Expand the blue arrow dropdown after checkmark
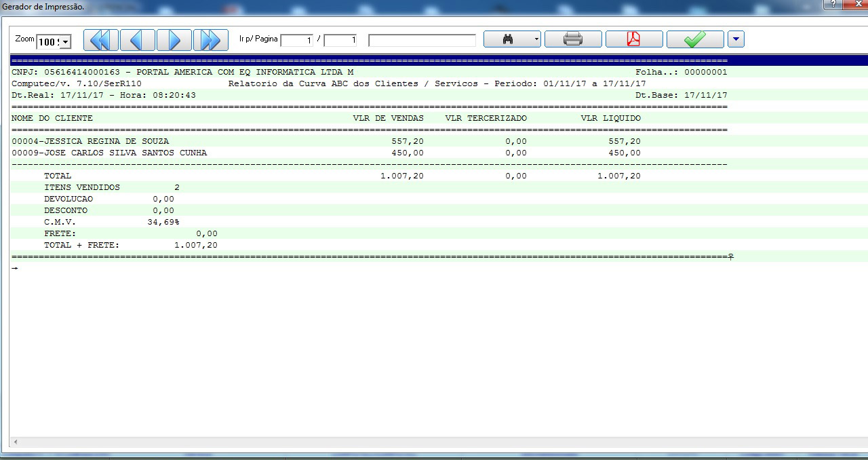868x460 pixels. point(736,39)
